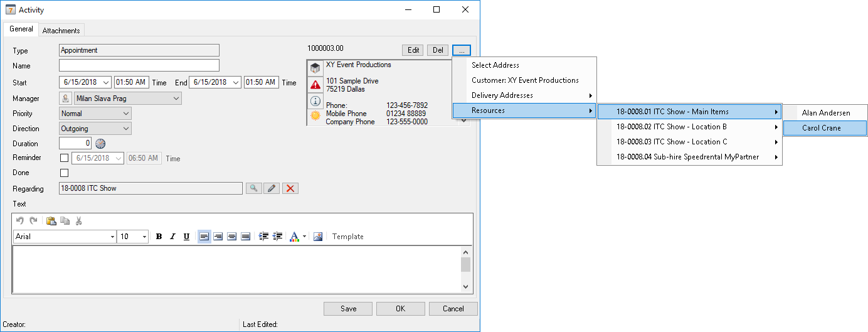Image resolution: width=868 pixels, height=332 pixels.
Task: Select the align left toggle button
Action: pyautogui.click(x=204, y=237)
